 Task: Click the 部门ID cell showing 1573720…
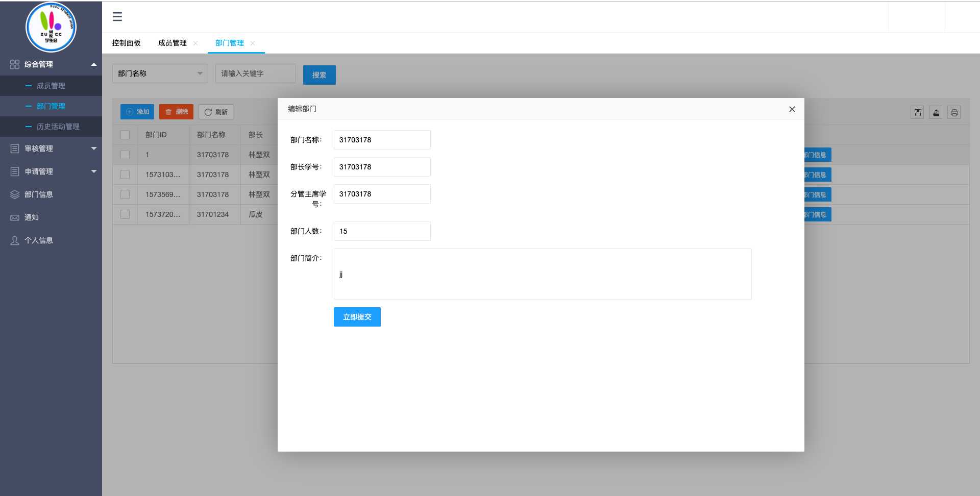coord(163,214)
